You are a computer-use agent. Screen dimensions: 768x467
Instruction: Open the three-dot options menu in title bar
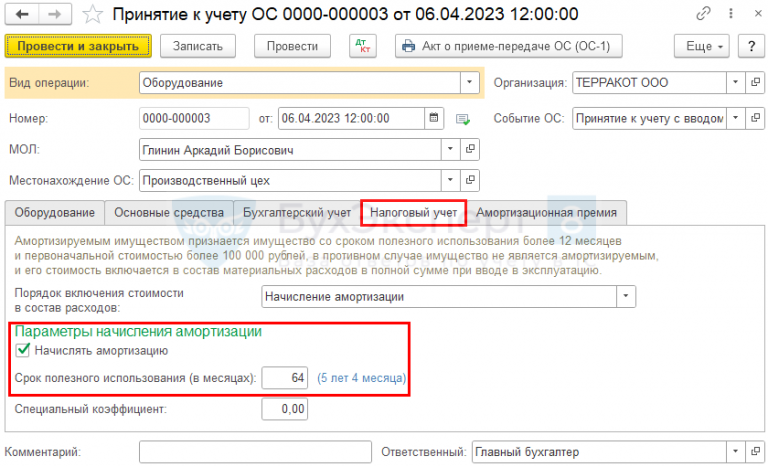(731, 14)
